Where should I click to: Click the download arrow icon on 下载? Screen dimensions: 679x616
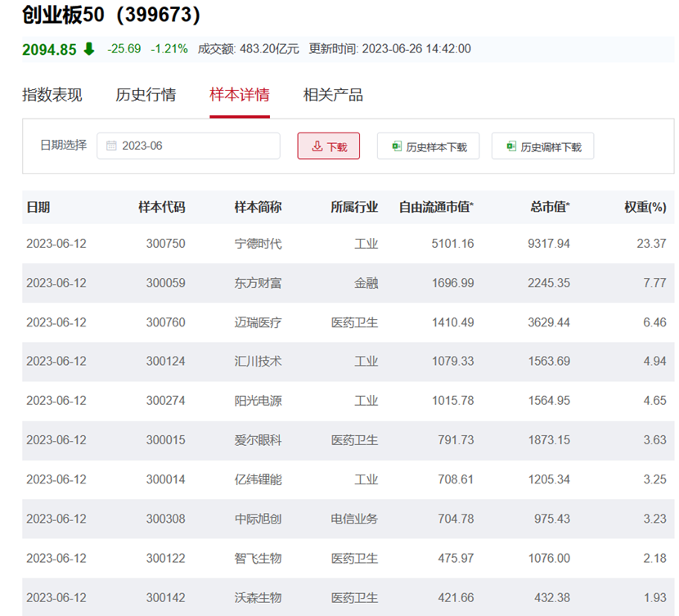(x=317, y=146)
